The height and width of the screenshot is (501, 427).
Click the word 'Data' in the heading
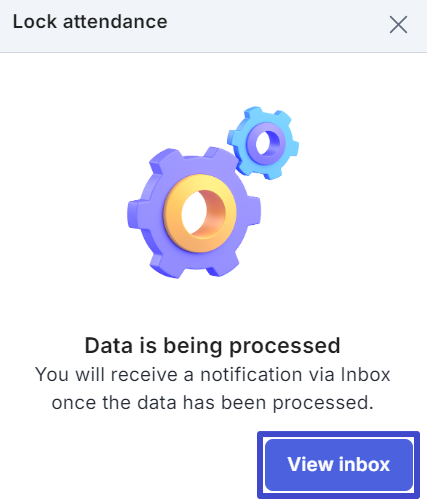tap(109, 345)
